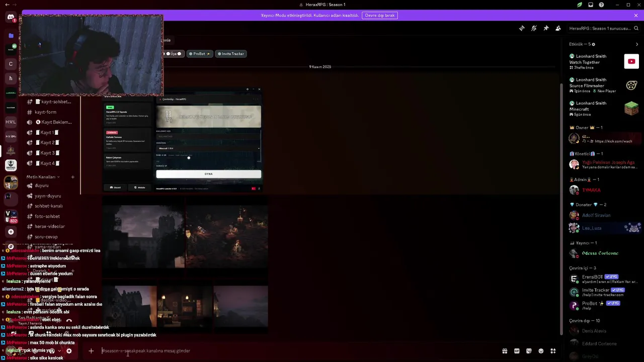
Task: Click the Devre dışı bırak button
Action: point(380,15)
